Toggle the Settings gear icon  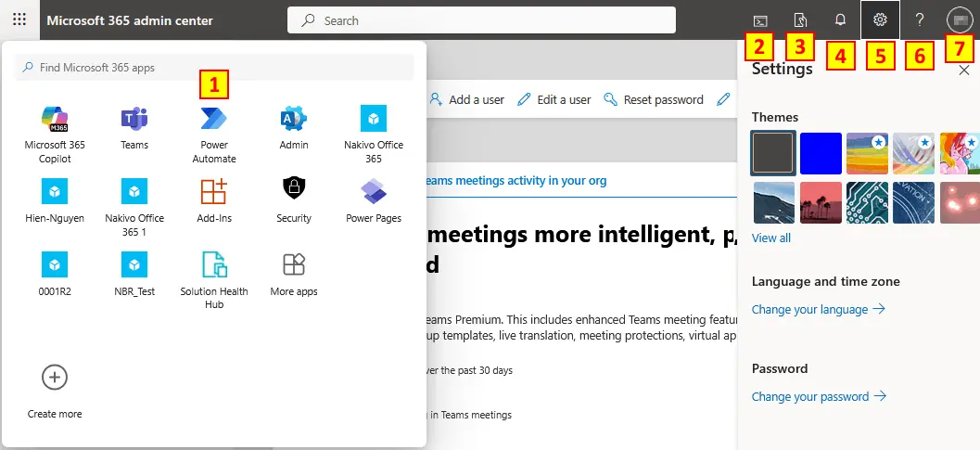click(880, 20)
